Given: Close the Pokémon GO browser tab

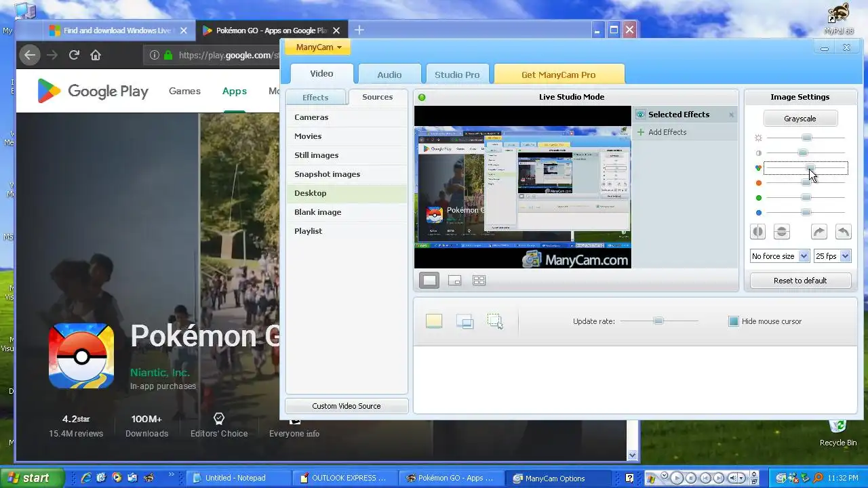Looking at the screenshot, I should 336,30.
